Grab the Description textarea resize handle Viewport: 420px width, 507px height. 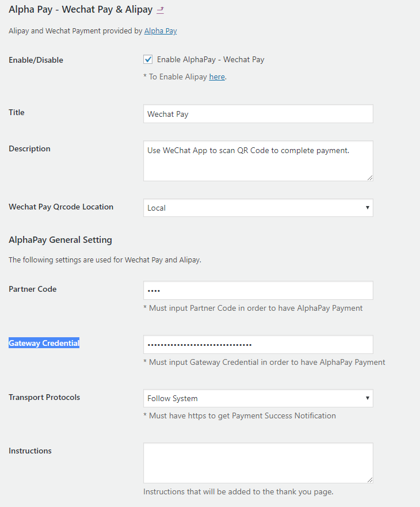tap(370, 178)
